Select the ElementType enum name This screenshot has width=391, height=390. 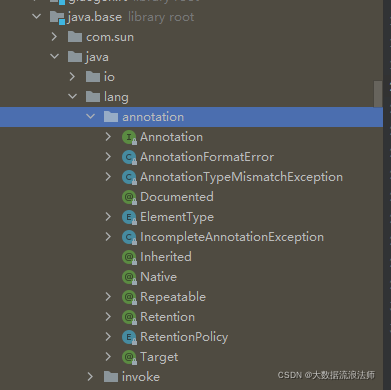(177, 217)
